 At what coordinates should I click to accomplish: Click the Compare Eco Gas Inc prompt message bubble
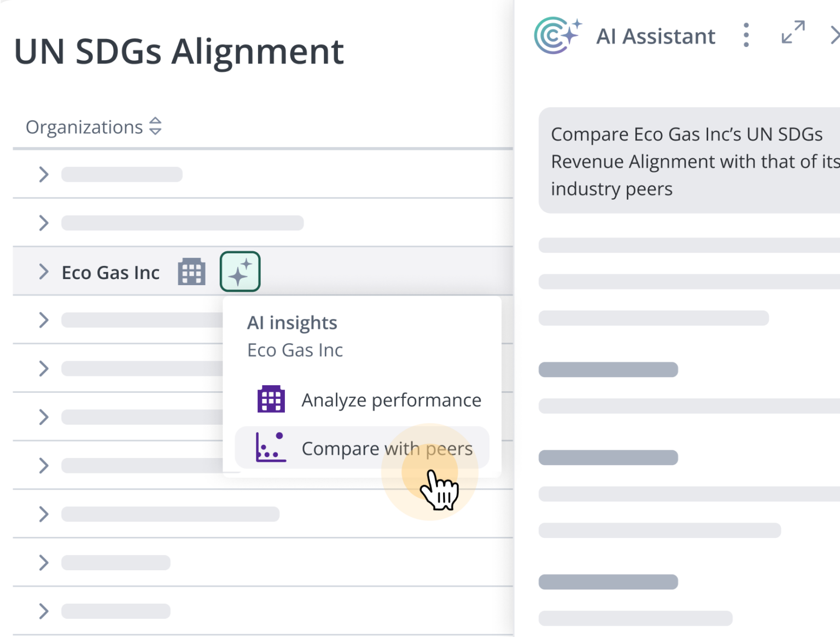pos(689,161)
